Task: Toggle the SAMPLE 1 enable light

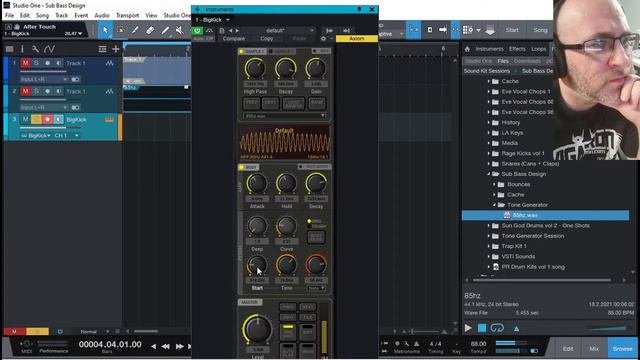Action: click(241, 51)
